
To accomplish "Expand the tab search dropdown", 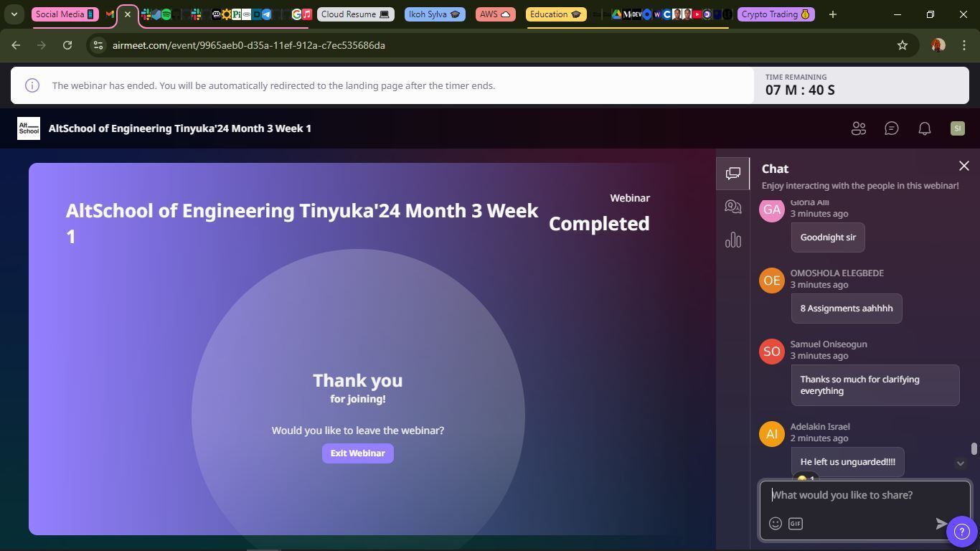I will click(x=14, y=14).
